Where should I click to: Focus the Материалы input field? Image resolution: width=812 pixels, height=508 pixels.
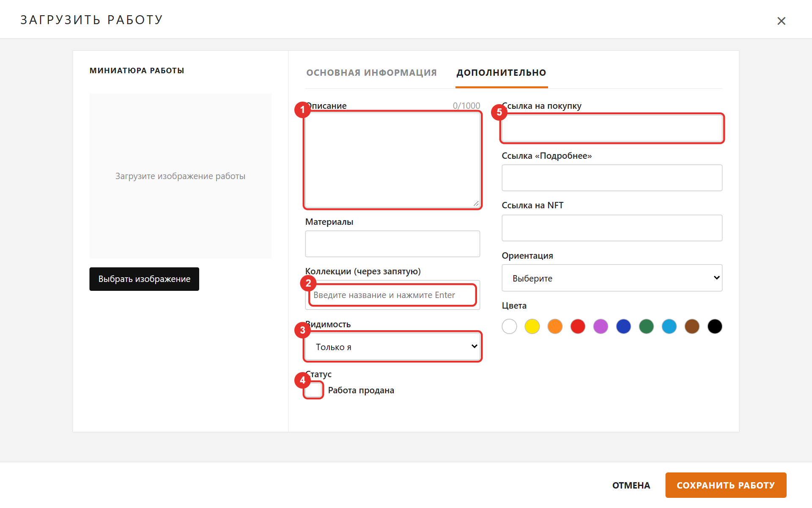(x=392, y=244)
